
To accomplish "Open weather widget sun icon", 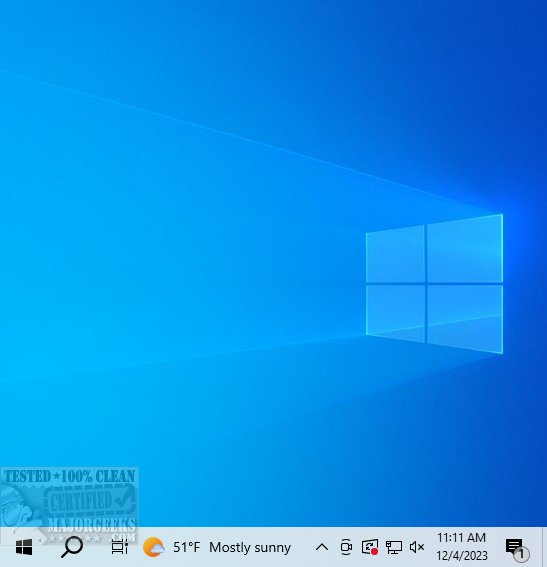I will click(x=154, y=547).
